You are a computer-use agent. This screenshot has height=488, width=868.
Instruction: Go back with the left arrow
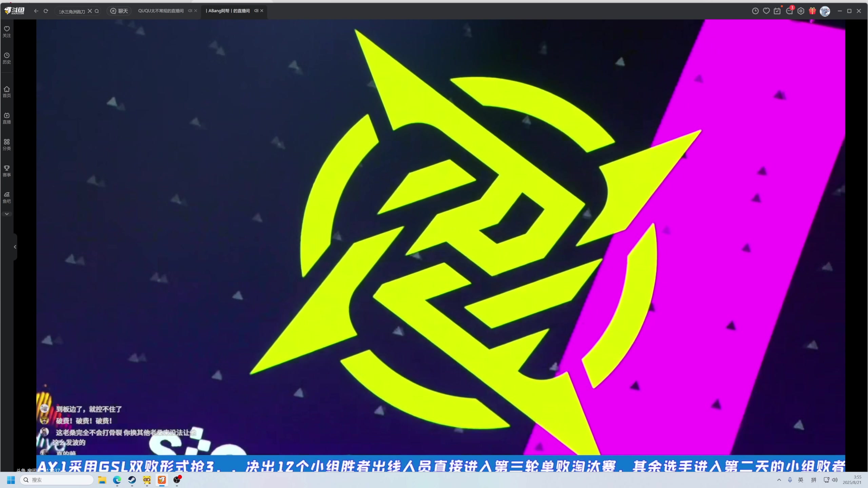pos(36,11)
